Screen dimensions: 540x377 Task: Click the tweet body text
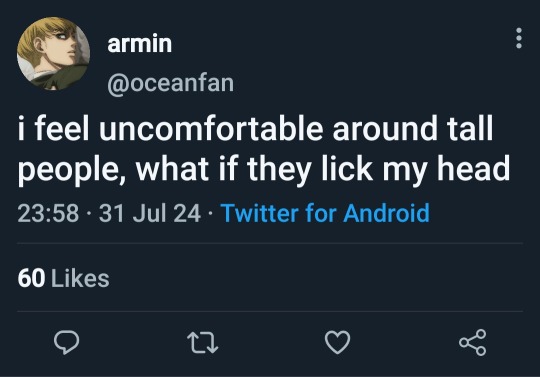[x=264, y=149]
